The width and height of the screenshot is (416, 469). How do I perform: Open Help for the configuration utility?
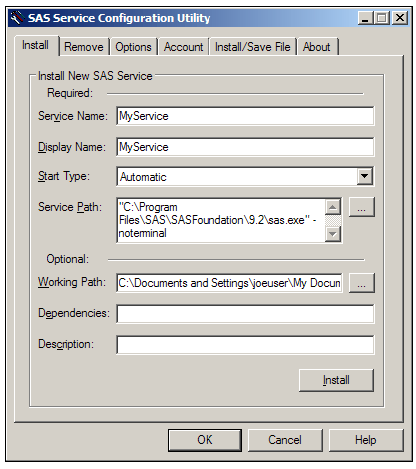pos(366,440)
